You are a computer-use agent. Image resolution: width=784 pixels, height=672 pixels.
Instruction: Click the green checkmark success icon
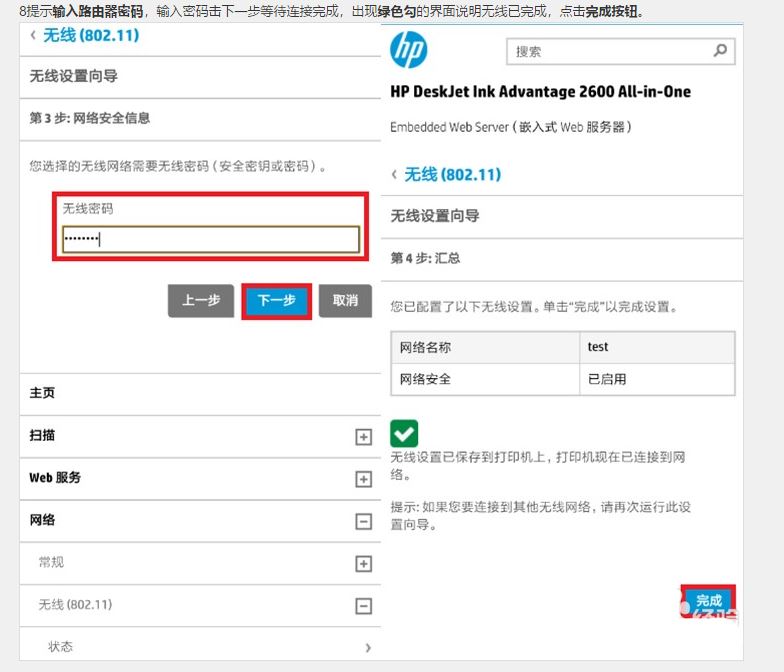[404, 434]
